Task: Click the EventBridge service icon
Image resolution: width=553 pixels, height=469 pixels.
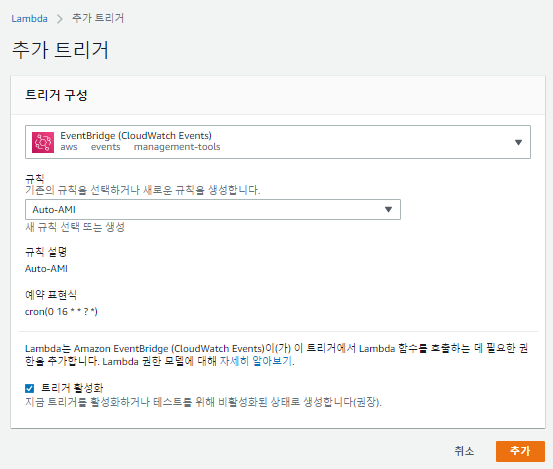Action: point(43,142)
